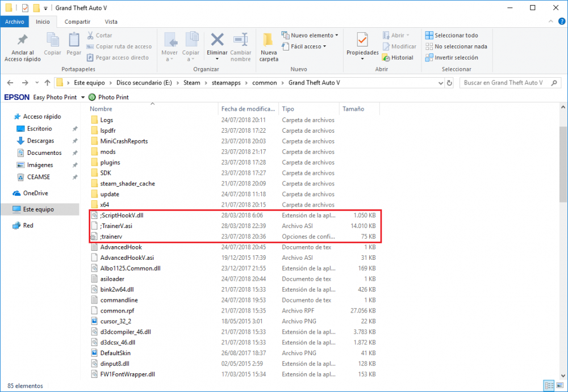Click the Copiar ribbon icon

52,40
